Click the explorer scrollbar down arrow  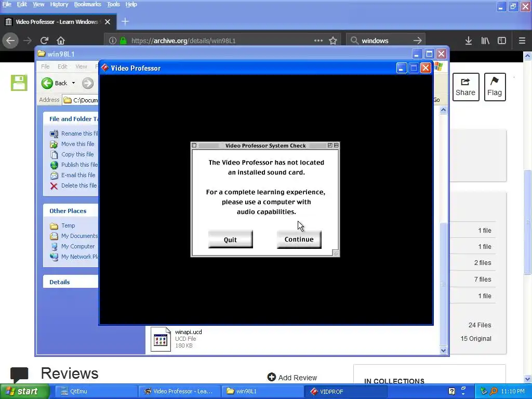(444, 351)
